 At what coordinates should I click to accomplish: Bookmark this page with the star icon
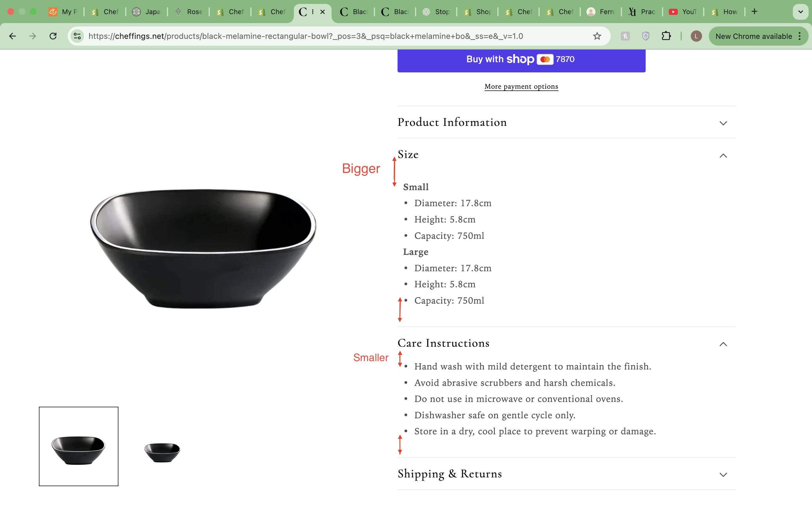597,36
